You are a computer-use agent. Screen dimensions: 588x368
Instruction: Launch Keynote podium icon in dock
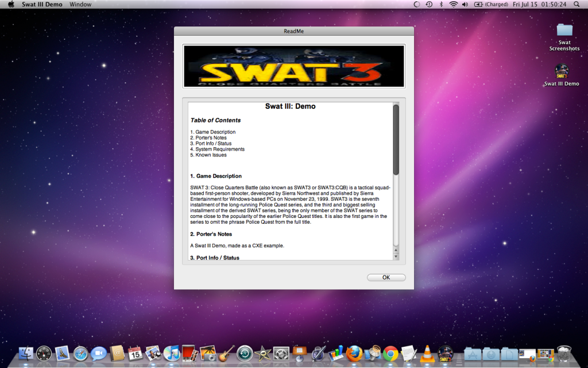299,354
